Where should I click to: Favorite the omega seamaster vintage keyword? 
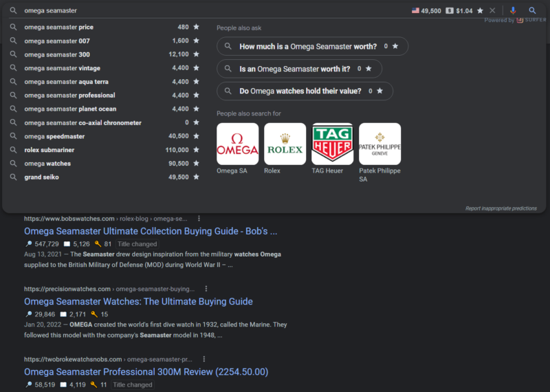(197, 67)
